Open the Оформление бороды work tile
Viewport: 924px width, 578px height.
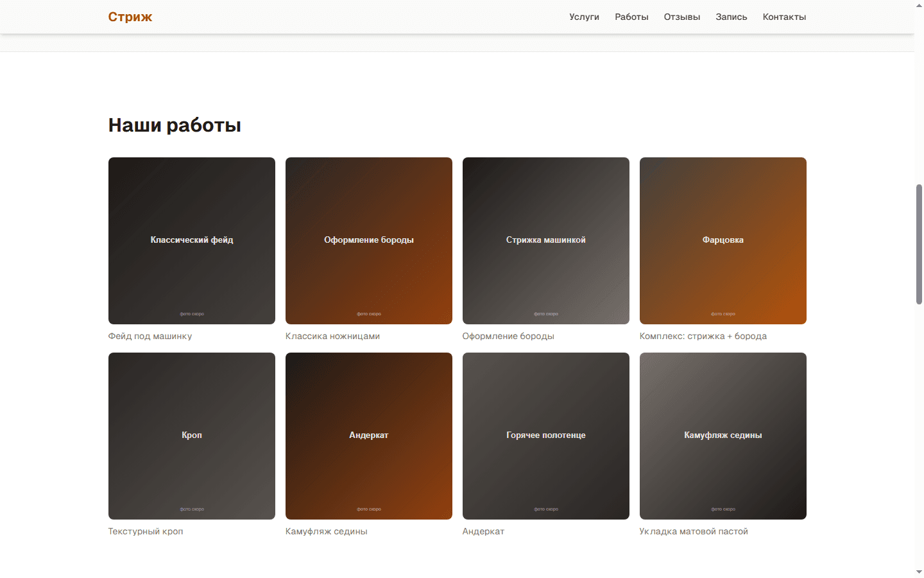[369, 241]
